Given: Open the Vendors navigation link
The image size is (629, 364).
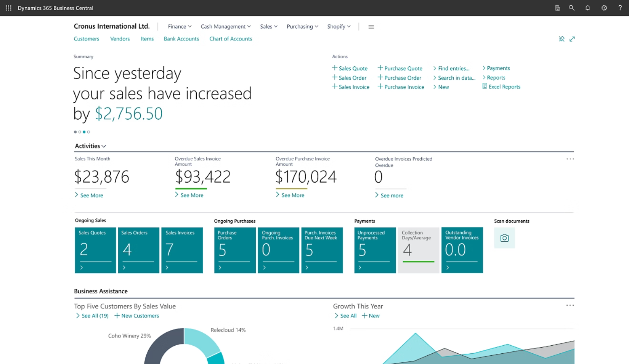Looking at the screenshot, I should pos(120,39).
